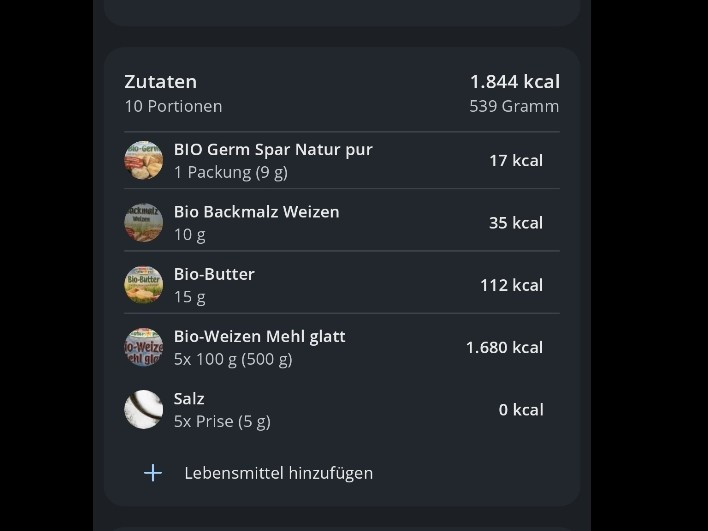Tap BIO Germ Spar Natur pur thumbnail
This screenshot has width=708, height=531.
pyautogui.click(x=143, y=160)
